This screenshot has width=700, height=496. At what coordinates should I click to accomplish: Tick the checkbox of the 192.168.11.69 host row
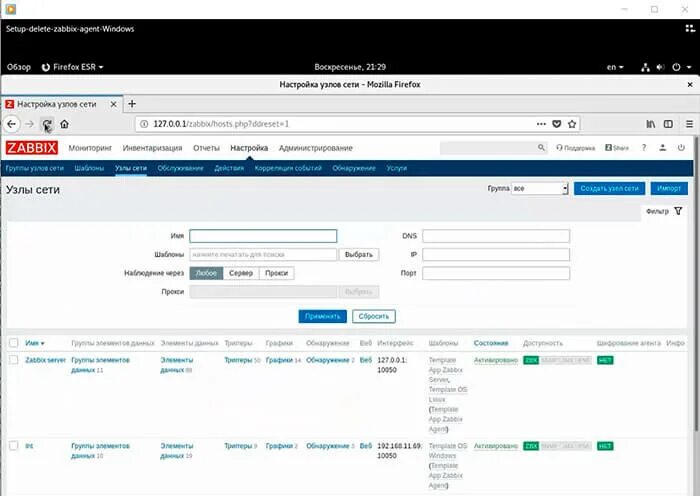point(13,446)
